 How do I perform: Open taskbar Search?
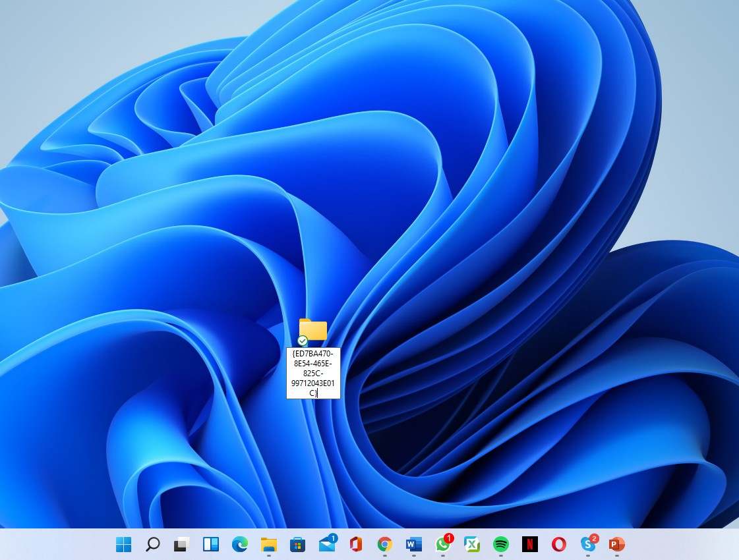point(153,544)
